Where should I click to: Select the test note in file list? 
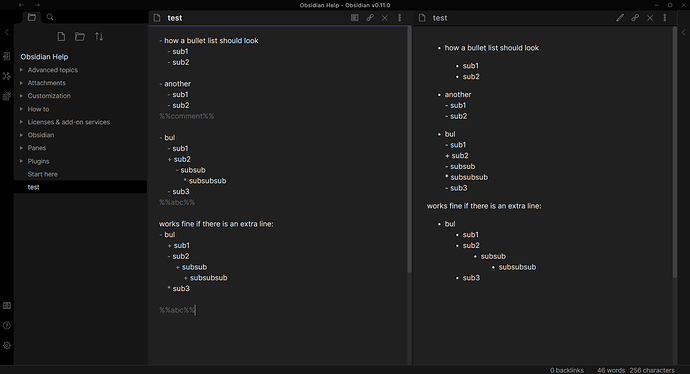pos(80,187)
